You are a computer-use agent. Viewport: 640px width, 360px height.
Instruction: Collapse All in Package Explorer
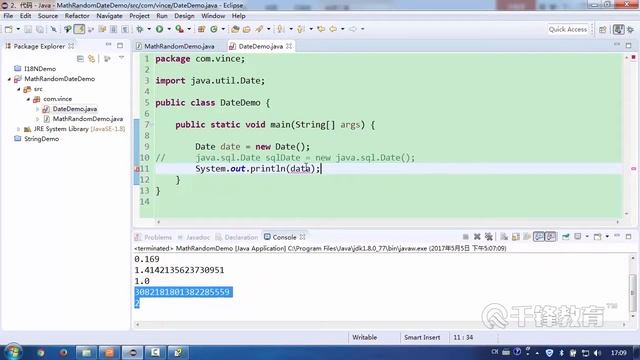click(80, 59)
